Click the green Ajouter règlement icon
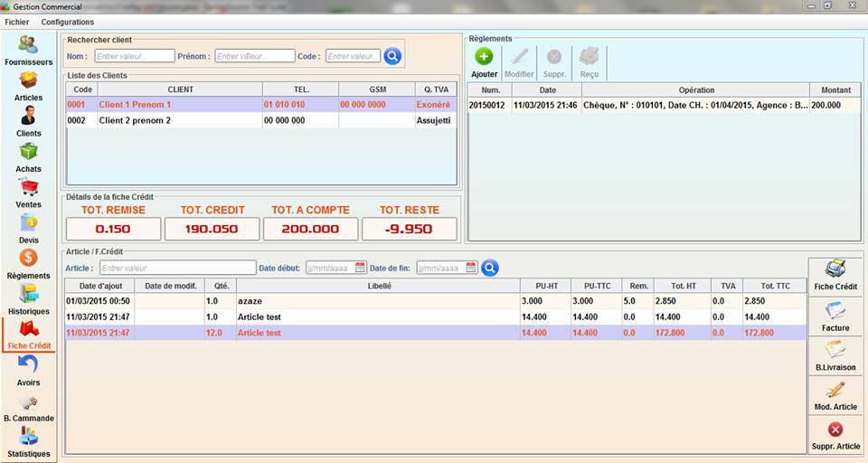This screenshot has height=463, width=868. 485,57
